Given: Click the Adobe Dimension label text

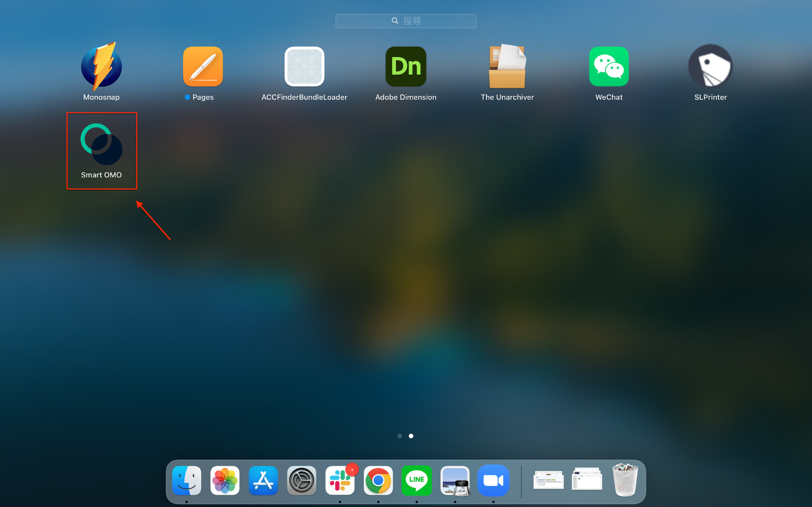Looking at the screenshot, I should click(x=406, y=97).
